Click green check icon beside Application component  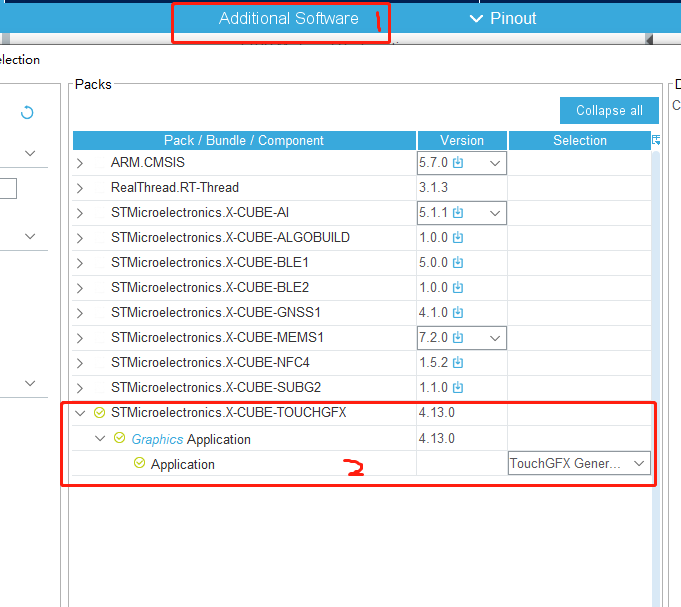pyautogui.click(x=139, y=463)
